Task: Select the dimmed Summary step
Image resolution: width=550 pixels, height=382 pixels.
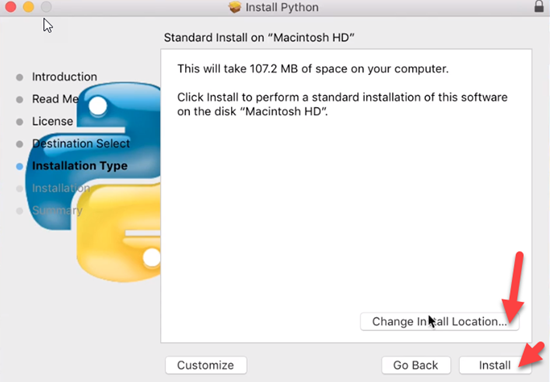Action: tap(57, 210)
